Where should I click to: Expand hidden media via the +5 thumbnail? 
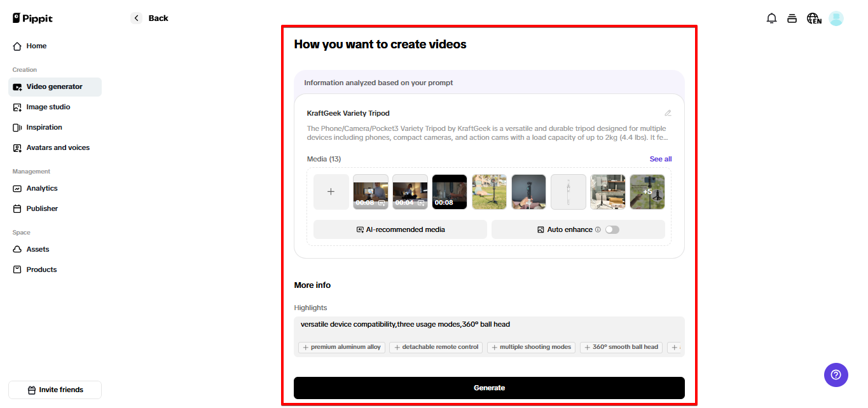(647, 191)
